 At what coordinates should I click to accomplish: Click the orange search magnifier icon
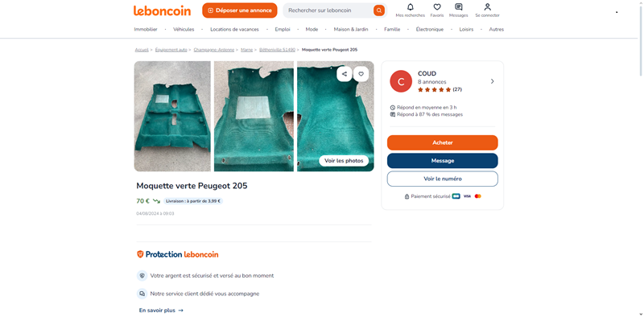click(x=378, y=10)
